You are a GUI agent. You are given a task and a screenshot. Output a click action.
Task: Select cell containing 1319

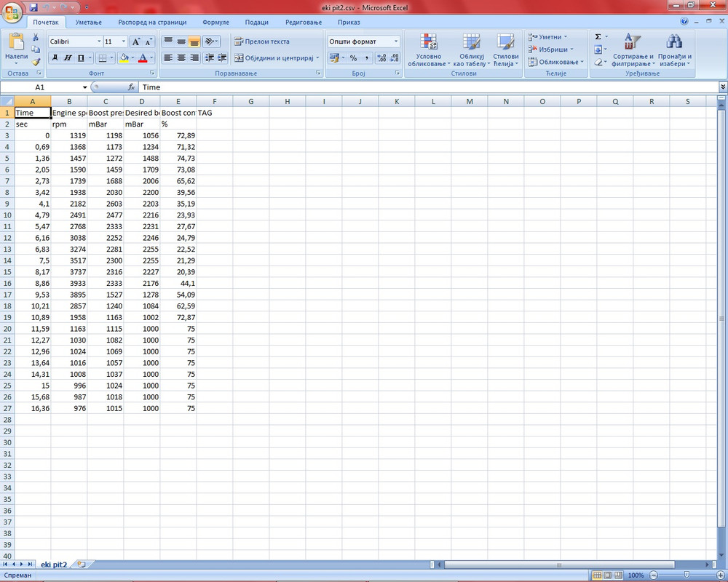click(69, 135)
